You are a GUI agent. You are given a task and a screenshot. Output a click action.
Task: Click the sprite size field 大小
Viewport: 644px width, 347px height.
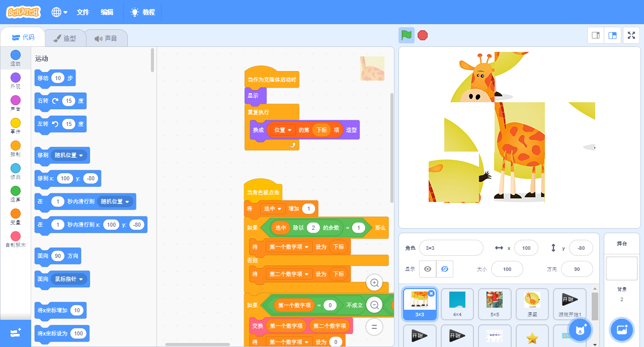(x=507, y=269)
